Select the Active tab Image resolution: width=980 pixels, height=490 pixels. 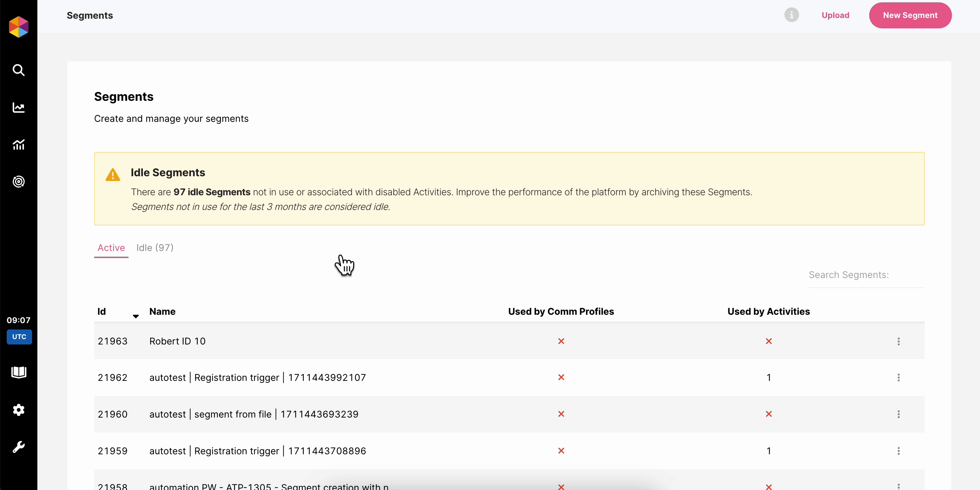(x=111, y=248)
